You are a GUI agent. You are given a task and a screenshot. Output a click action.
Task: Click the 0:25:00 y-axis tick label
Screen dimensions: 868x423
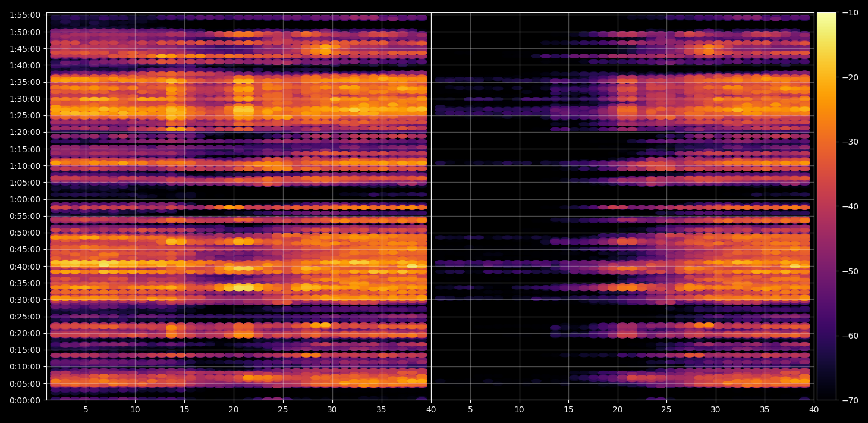tap(25, 317)
